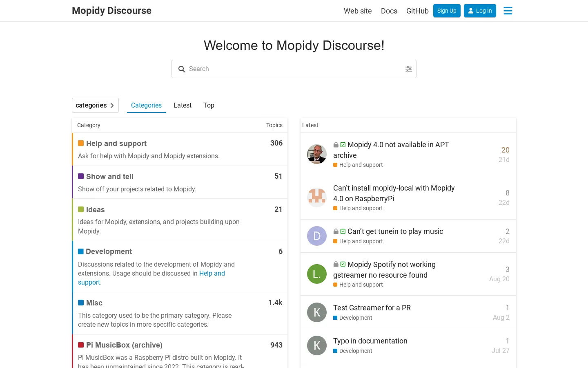Open avatar of mopidy-local install topic poster
The image size is (588, 368).
[317, 197]
